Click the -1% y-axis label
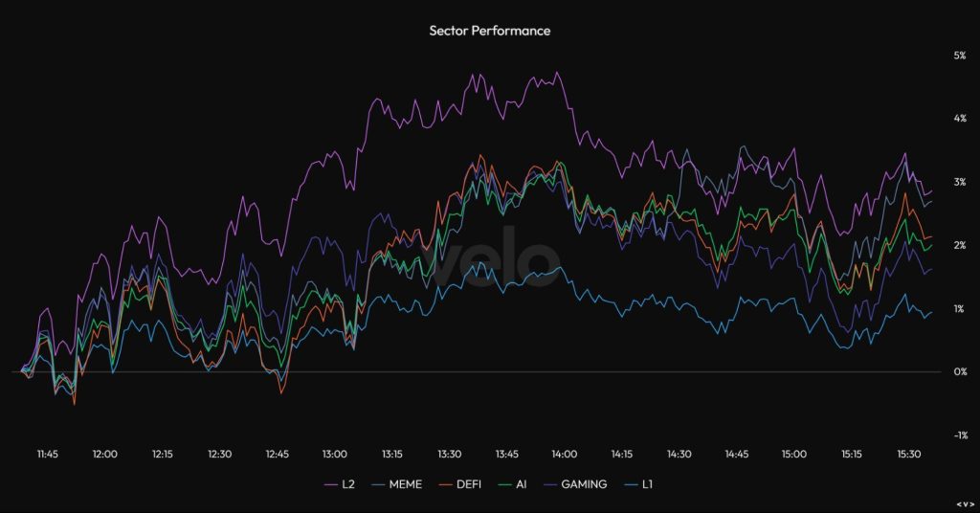The width and height of the screenshot is (980, 513). 960,435
